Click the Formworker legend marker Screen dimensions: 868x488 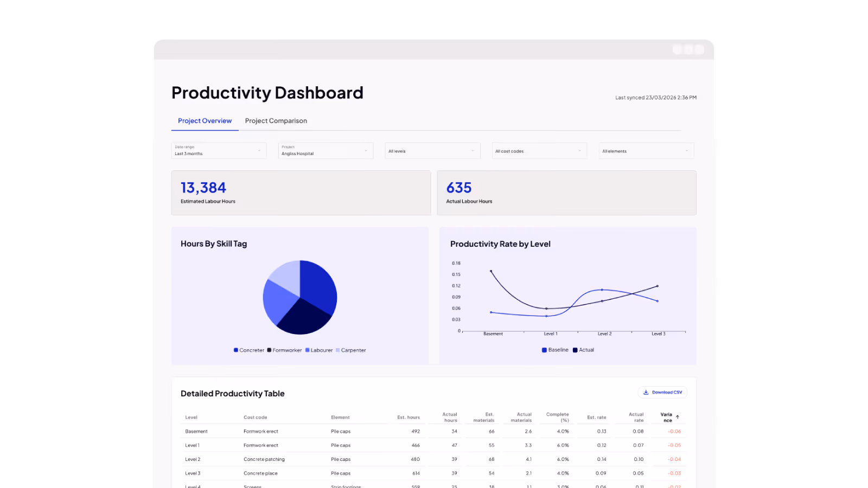click(269, 350)
